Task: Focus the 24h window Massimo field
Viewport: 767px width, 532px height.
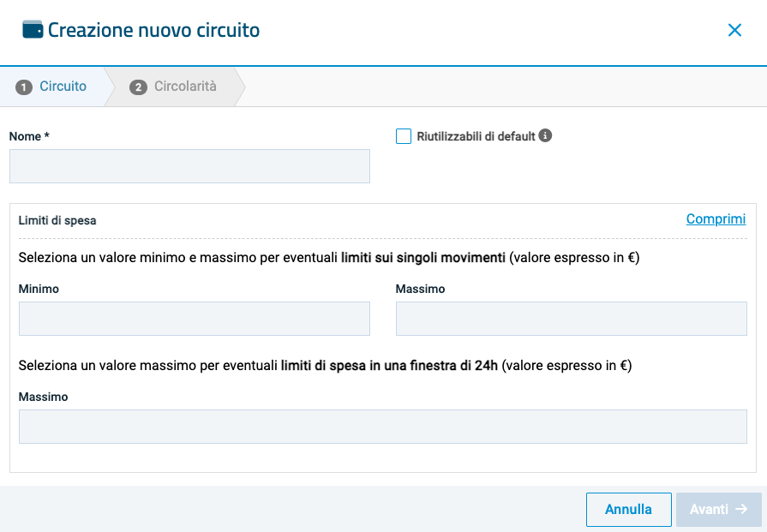Action: coord(382,427)
